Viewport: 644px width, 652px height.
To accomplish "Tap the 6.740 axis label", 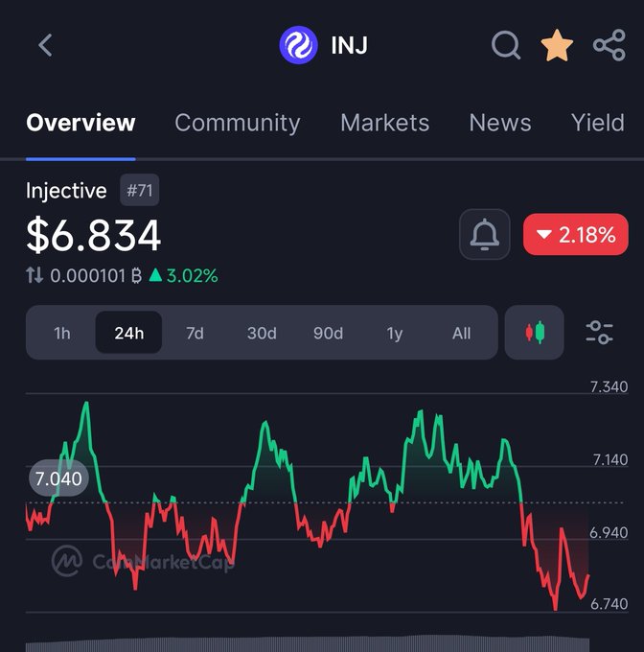I will click(x=609, y=603).
